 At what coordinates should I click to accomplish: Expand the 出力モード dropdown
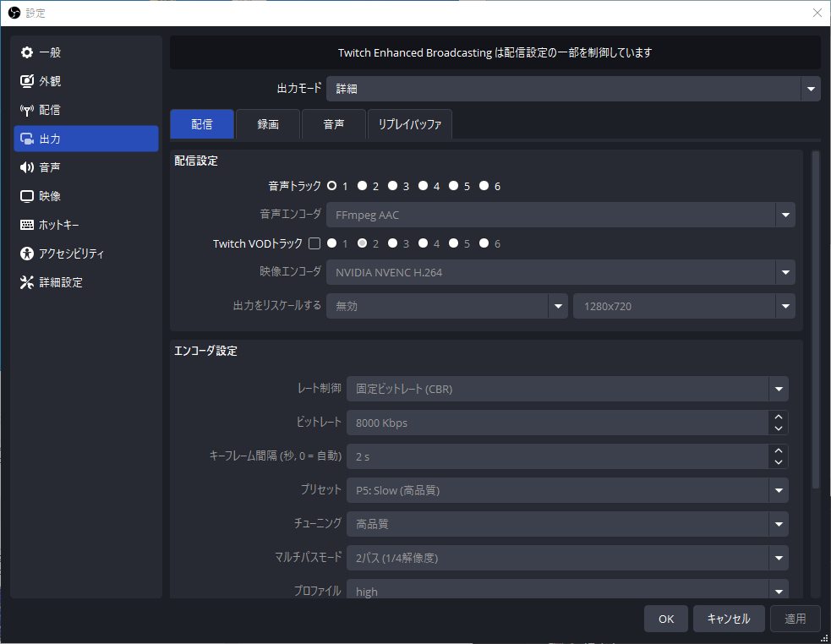coord(811,89)
